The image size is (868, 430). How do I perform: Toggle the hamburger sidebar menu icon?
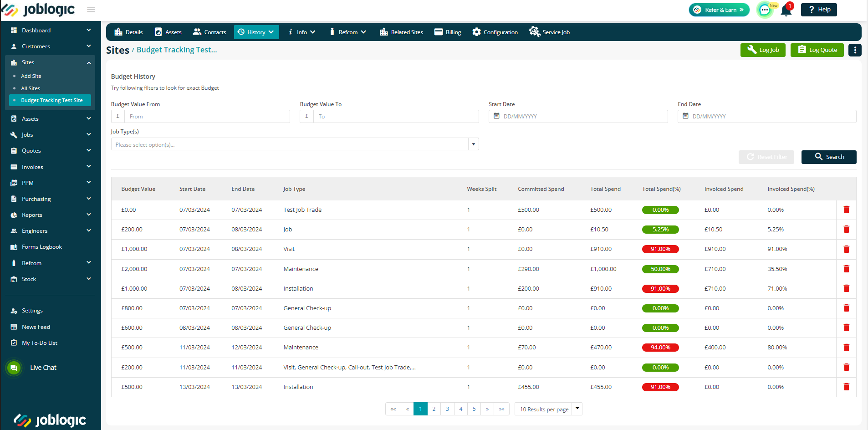point(91,10)
